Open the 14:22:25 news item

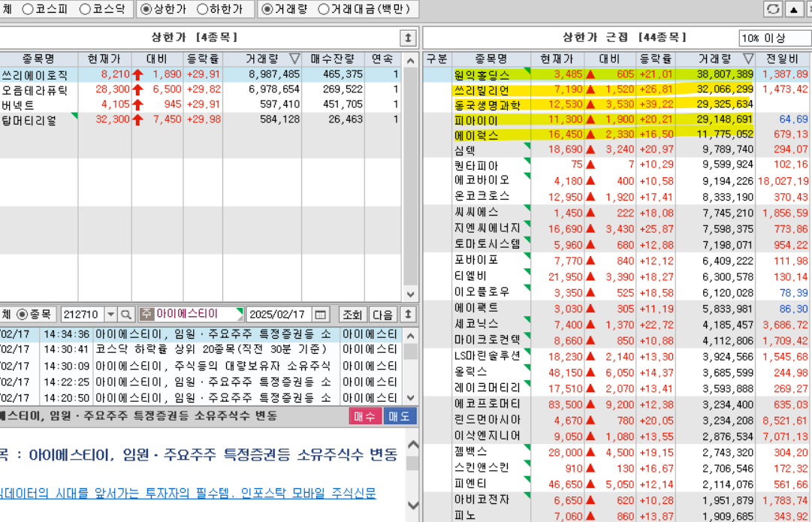click(x=201, y=382)
